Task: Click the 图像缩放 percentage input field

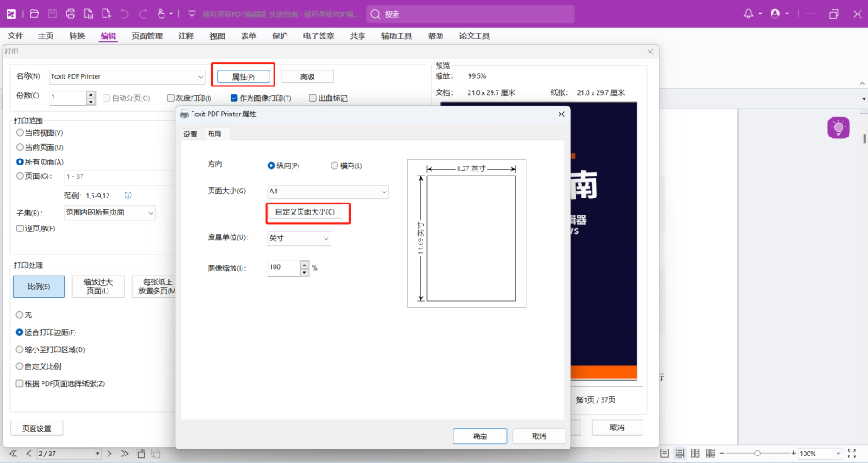Action: (283, 267)
